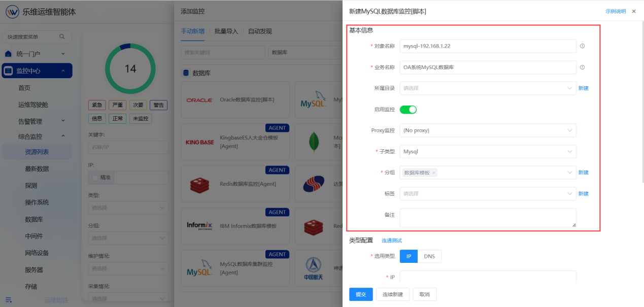This screenshot has height=307, width=644.
Task: Click the MySQL数据库集群监控 logo icon
Action: point(199,268)
